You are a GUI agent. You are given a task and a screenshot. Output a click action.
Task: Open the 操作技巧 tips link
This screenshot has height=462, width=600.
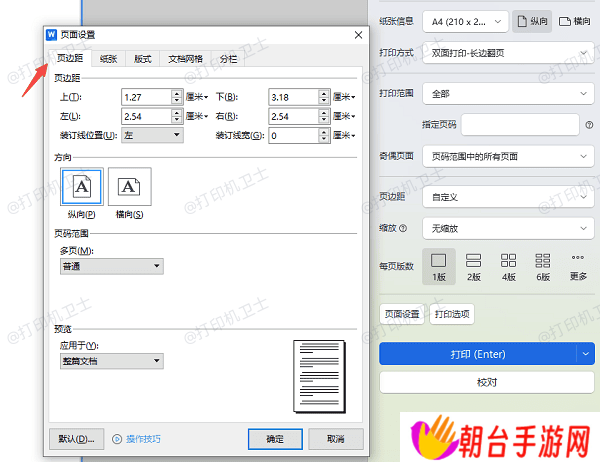(x=143, y=439)
